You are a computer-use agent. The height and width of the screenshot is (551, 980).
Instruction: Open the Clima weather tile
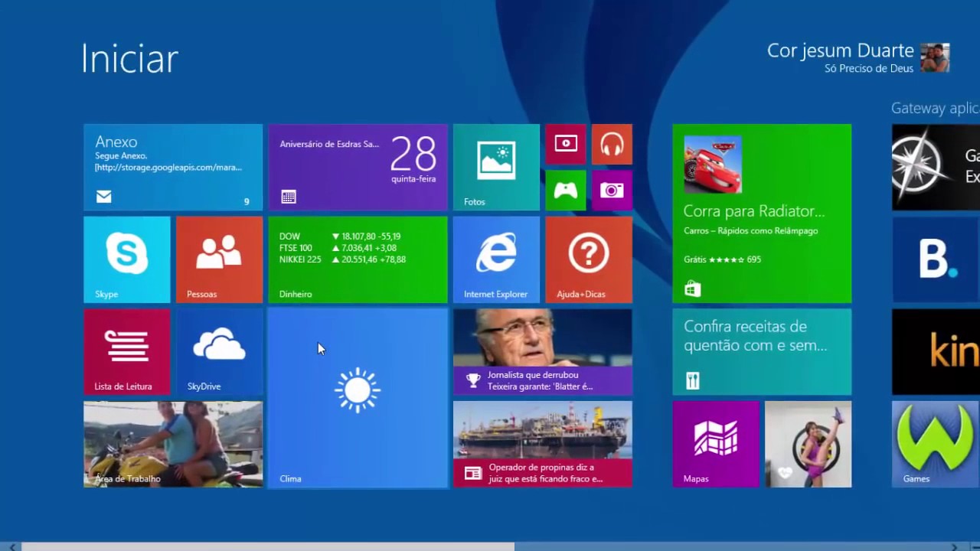click(358, 398)
